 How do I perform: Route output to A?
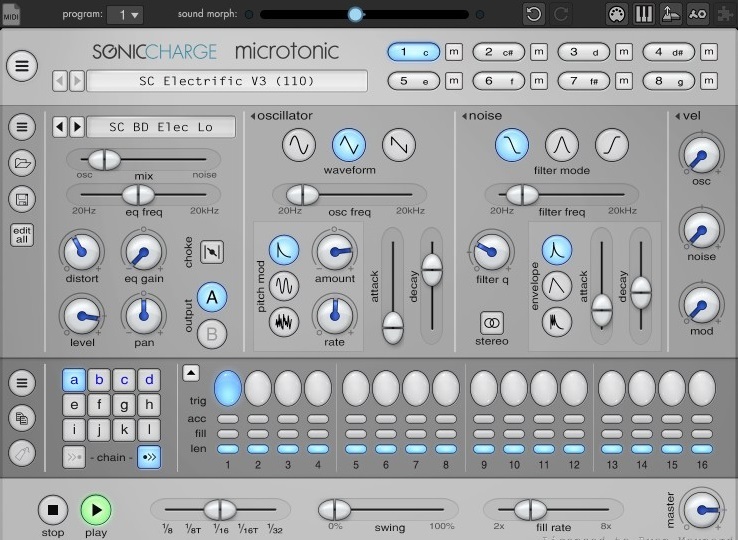tap(212, 298)
